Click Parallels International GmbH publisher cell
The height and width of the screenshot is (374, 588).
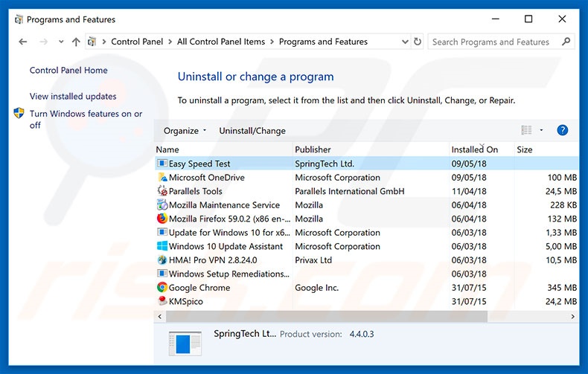[350, 191]
